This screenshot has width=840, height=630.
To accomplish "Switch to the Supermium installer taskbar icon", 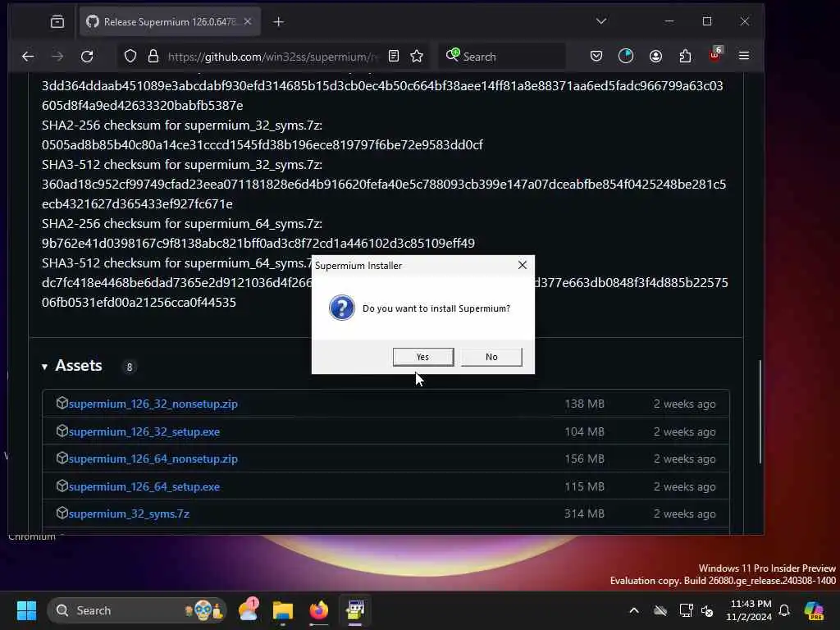I will coord(355,610).
